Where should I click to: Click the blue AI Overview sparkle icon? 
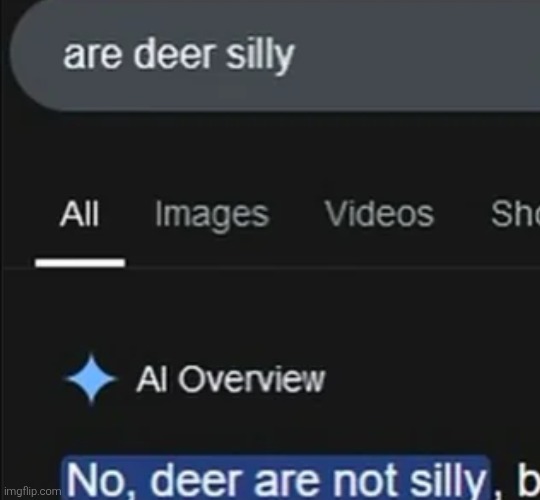[91, 378]
